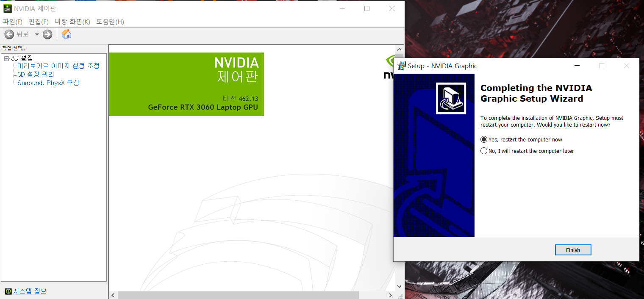
Task: Close the Setup - NVIDIA Graphic window
Action: click(x=626, y=66)
